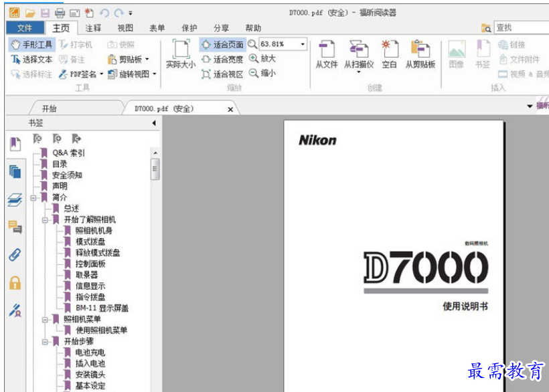Viewport: 549px width, 392px height.
Task: Choose the Select Text tool (选择文本)
Action: pos(31,60)
